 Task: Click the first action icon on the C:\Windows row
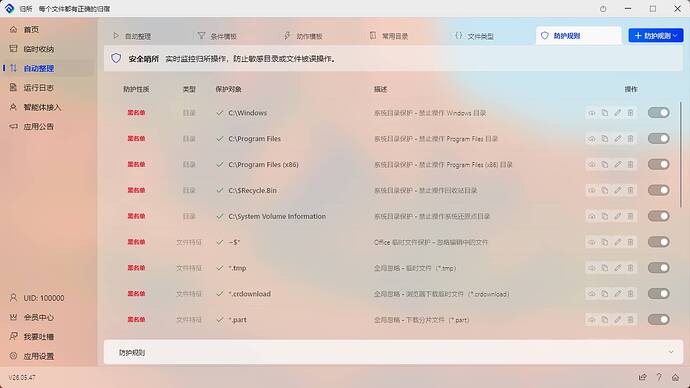[x=592, y=113]
